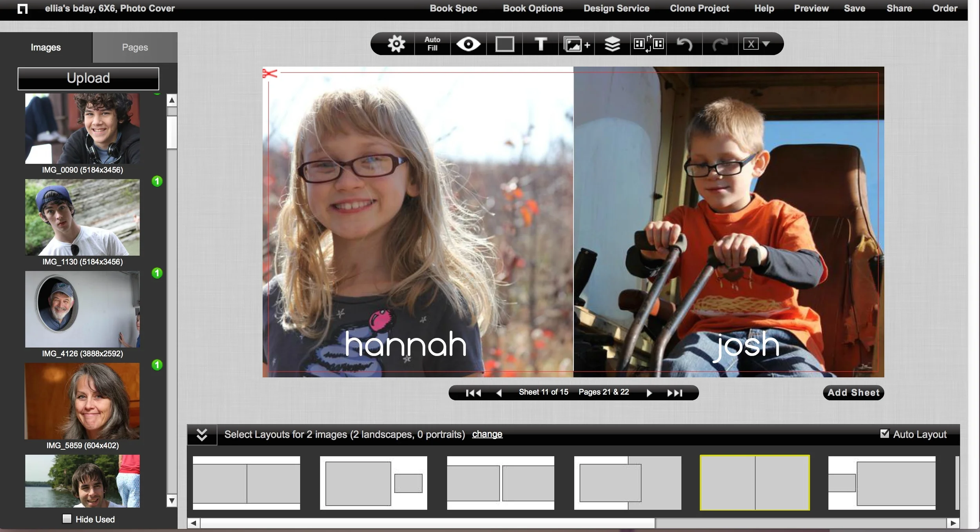This screenshot has height=532, width=980.
Task: Click the Upload button
Action: click(x=88, y=78)
